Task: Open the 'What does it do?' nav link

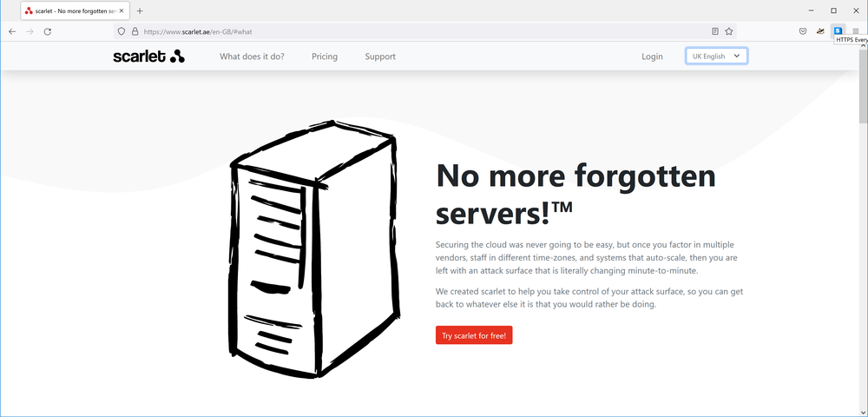Action: (252, 56)
